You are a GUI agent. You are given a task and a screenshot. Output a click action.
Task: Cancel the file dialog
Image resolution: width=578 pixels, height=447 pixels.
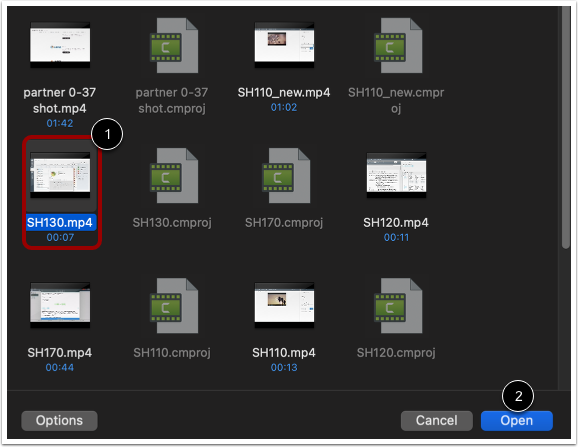[436, 420]
